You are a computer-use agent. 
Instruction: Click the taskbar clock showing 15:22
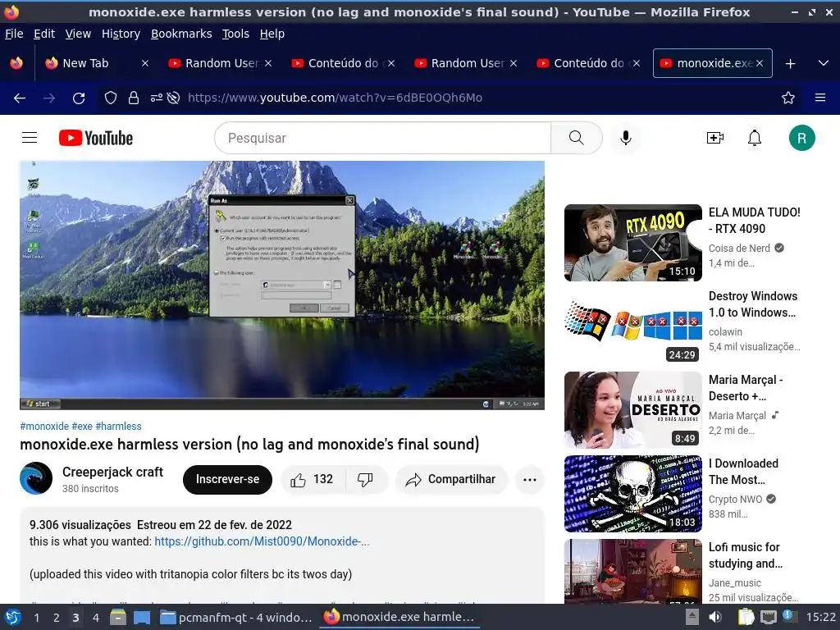coord(820,617)
